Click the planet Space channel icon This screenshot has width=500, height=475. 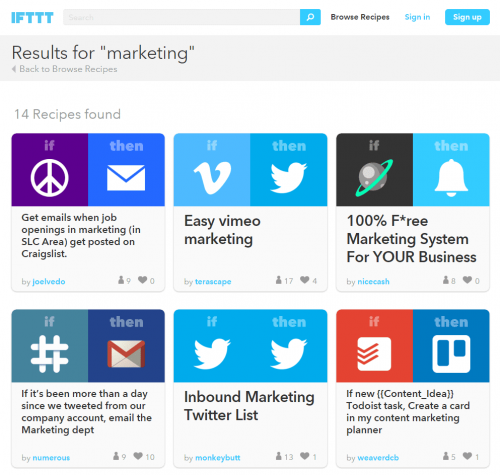[374, 178]
